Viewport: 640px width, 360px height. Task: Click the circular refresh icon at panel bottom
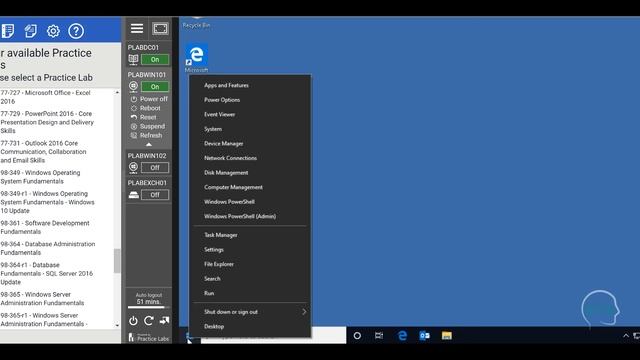149,321
